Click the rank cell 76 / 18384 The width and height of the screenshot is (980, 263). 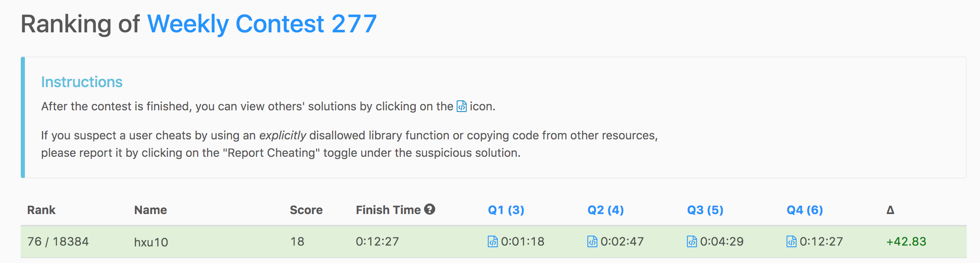click(58, 241)
